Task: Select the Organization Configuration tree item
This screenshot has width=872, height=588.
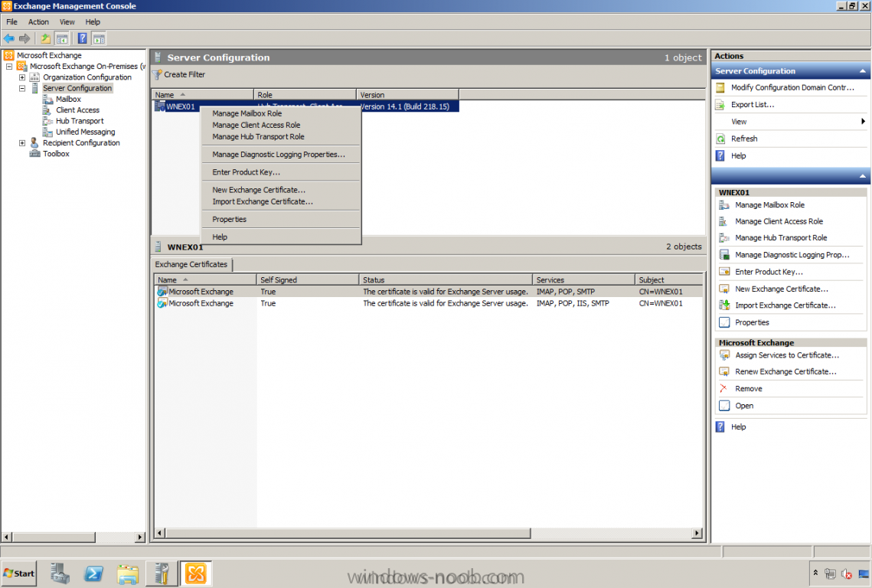Action: [x=87, y=77]
